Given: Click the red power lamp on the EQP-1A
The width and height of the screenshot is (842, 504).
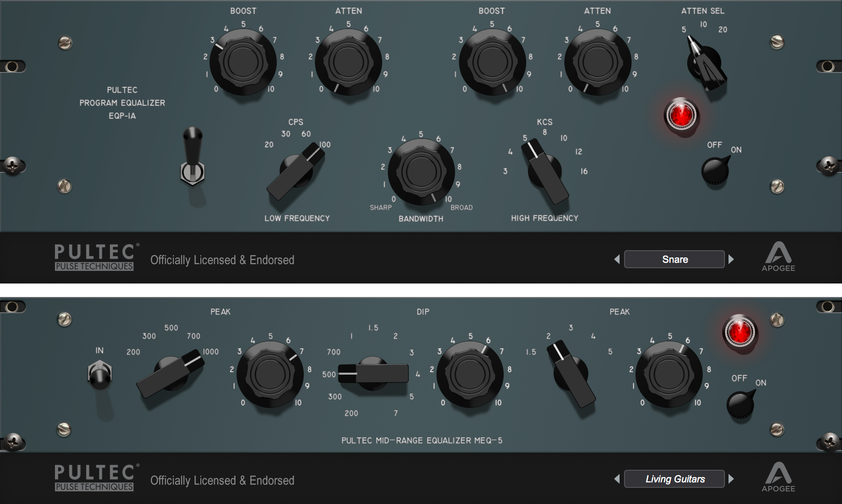Looking at the screenshot, I should pos(681,115).
